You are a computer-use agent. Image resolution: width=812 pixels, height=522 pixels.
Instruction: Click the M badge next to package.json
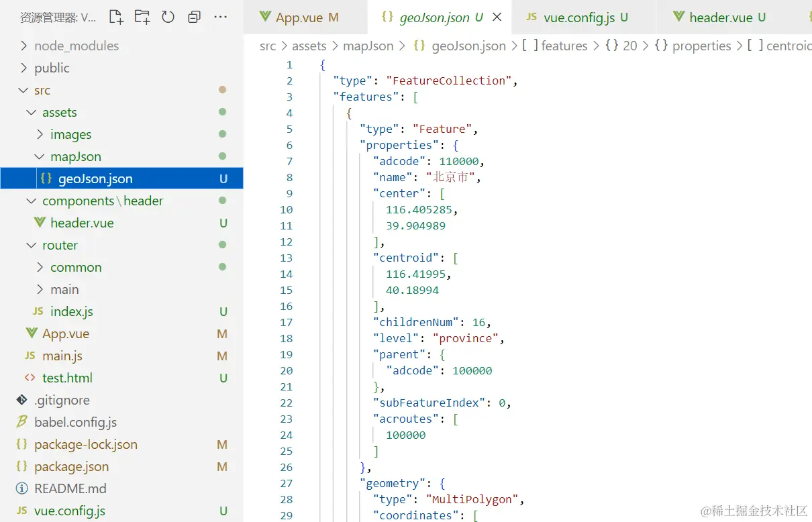[x=222, y=466]
